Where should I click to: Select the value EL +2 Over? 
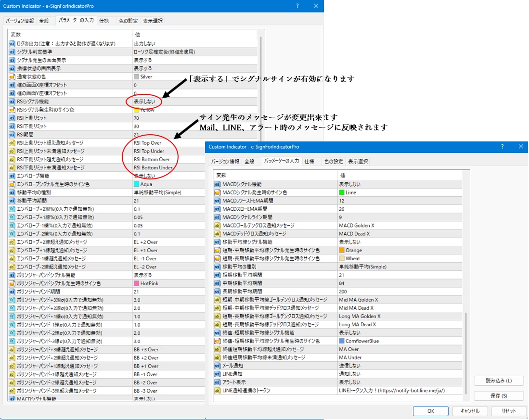[x=146, y=242]
